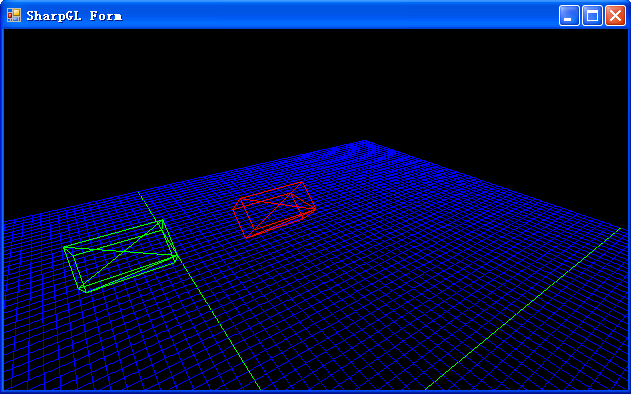Image resolution: width=631 pixels, height=394 pixels.
Task: Click the green line at the lower right
Action: coord(523,309)
